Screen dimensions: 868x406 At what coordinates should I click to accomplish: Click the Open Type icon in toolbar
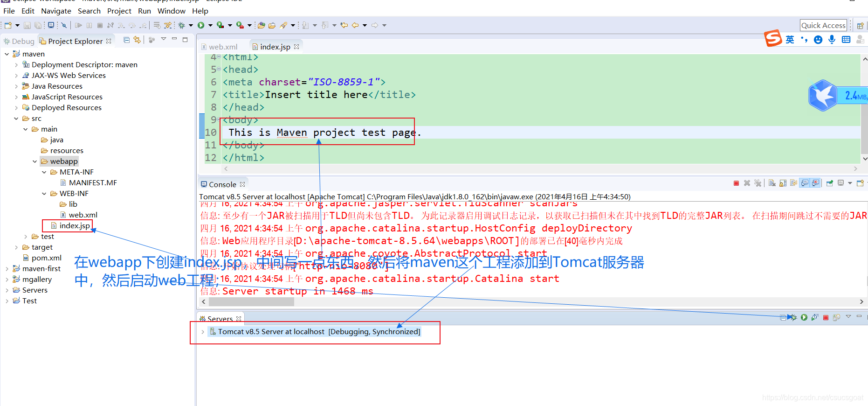(262, 25)
